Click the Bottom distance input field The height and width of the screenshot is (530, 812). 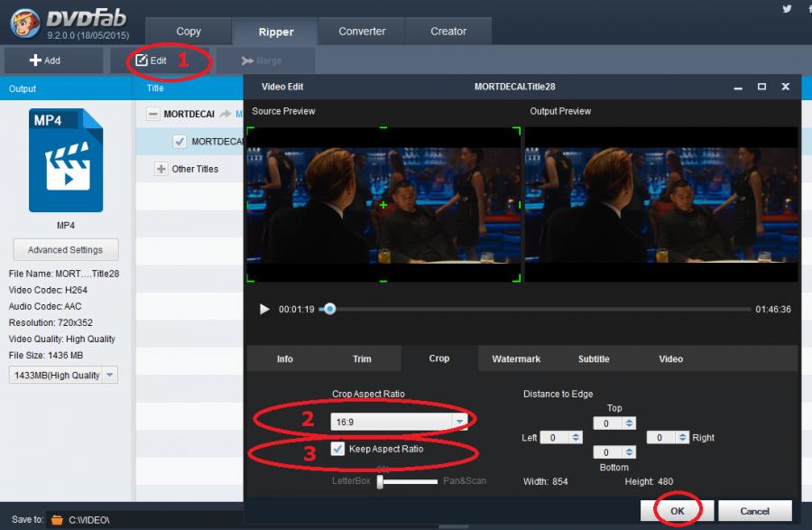point(608,452)
